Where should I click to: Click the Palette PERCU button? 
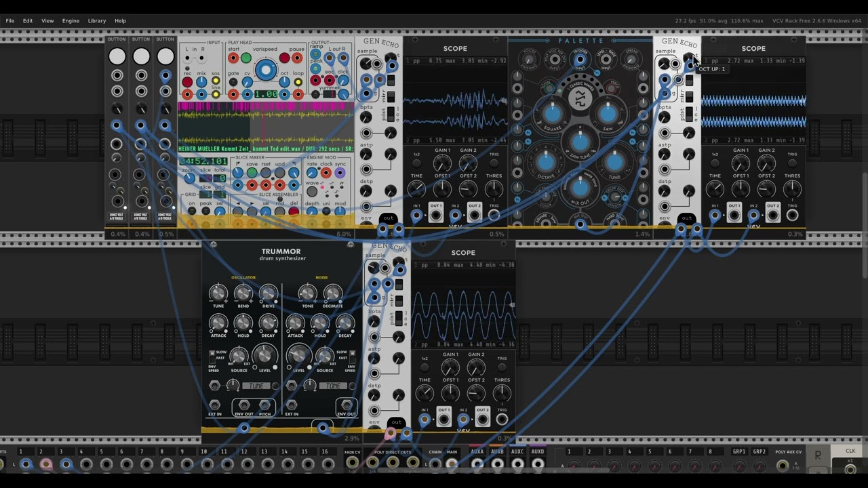point(612,88)
